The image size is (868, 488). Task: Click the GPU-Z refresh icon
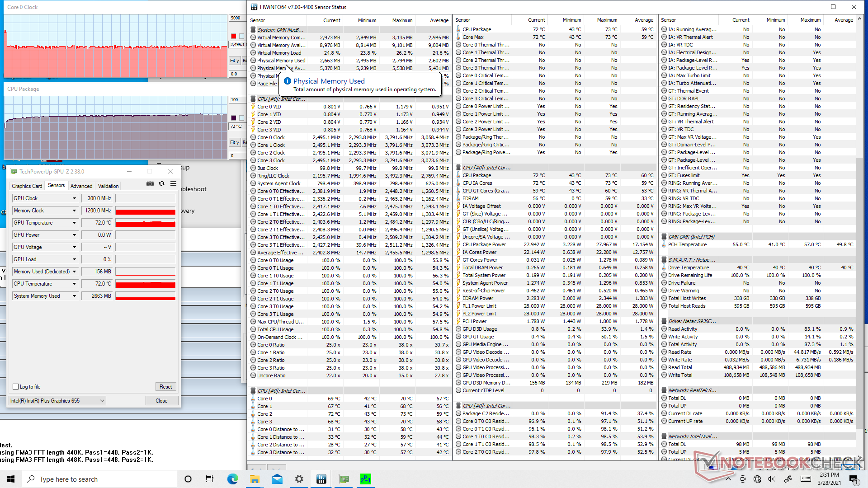pyautogui.click(x=161, y=183)
